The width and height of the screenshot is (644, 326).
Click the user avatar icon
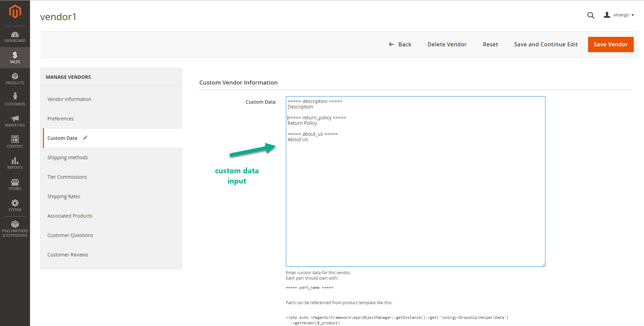click(x=607, y=15)
